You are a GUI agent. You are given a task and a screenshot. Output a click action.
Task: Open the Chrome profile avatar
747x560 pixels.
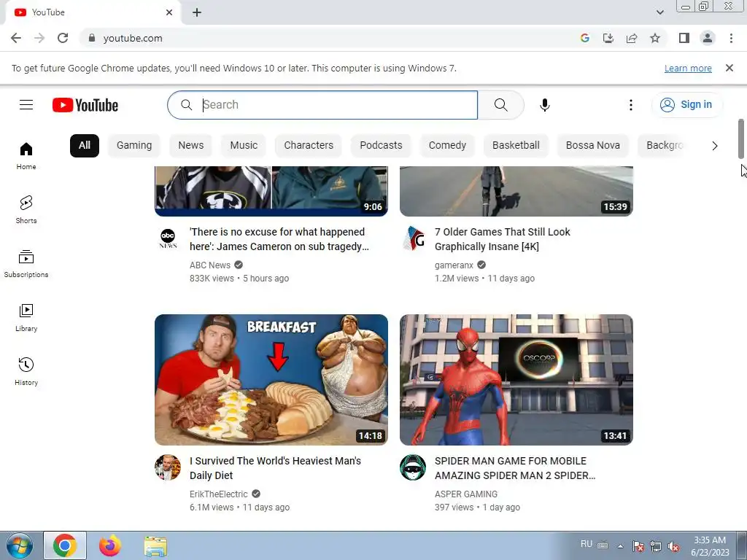[x=708, y=38]
